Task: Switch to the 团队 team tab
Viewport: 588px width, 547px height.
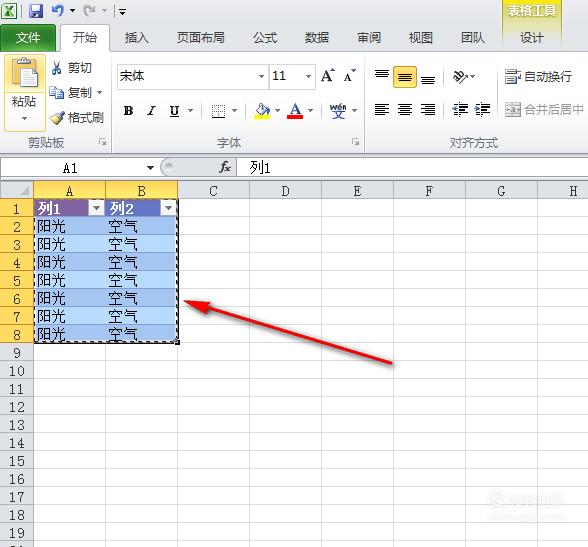Action: pyautogui.click(x=472, y=38)
